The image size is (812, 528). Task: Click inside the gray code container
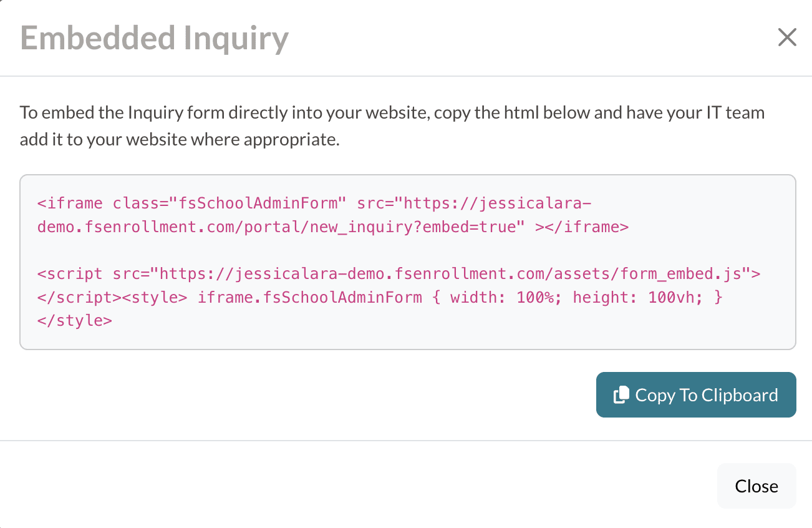tap(408, 261)
